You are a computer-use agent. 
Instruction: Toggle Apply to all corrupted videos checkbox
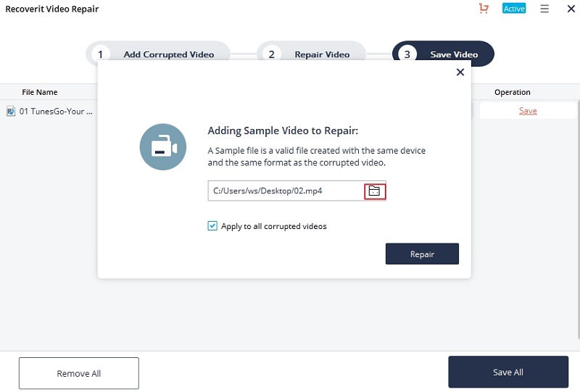[212, 225]
